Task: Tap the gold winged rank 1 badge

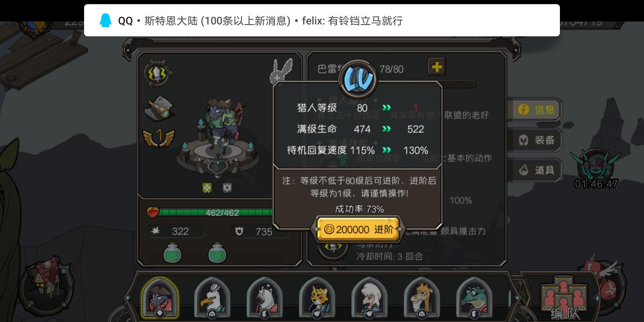Action: [x=159, y=137]
